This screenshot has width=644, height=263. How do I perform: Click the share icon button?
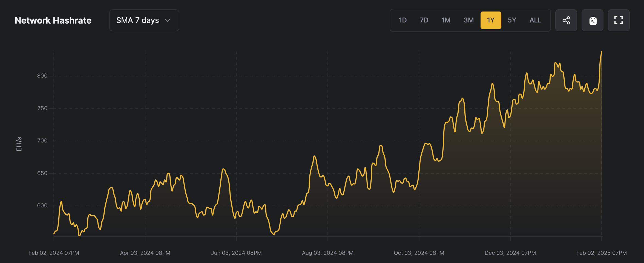pos(566,20)
